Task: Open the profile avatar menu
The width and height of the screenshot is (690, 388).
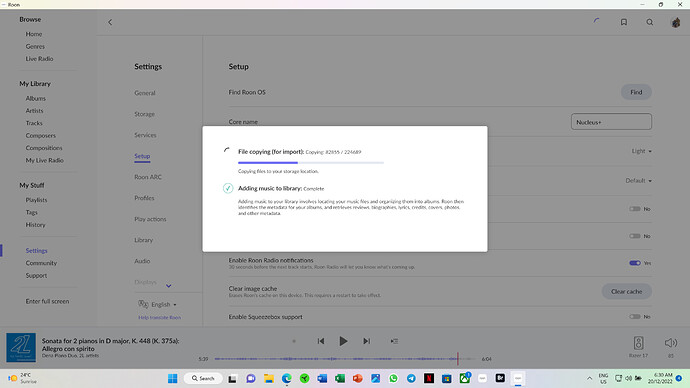Action: [675, 22]
